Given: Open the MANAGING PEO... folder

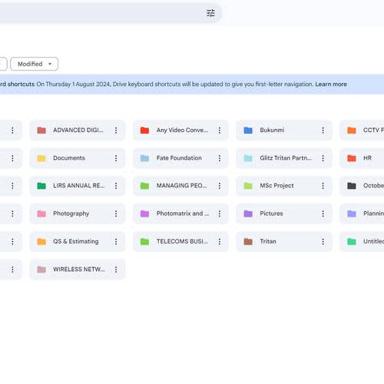Looking at the screenshot, I should click(x=181, y=186).
